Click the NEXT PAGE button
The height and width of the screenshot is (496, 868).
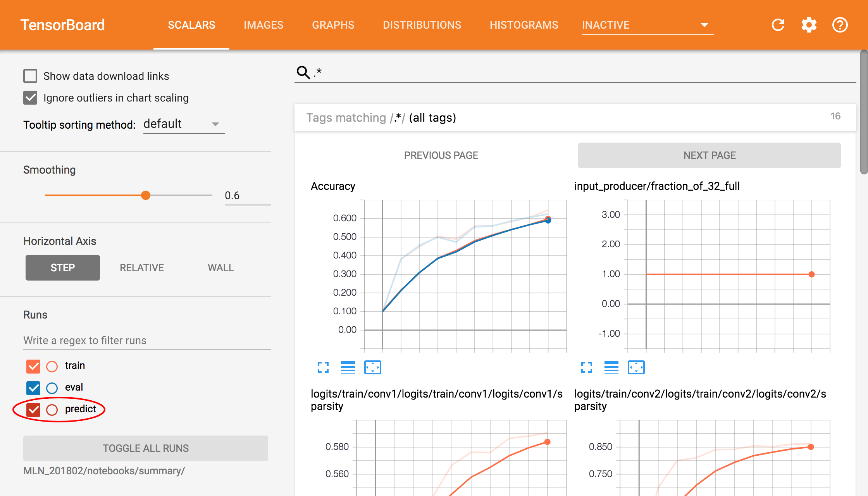[x=709, y=155]
